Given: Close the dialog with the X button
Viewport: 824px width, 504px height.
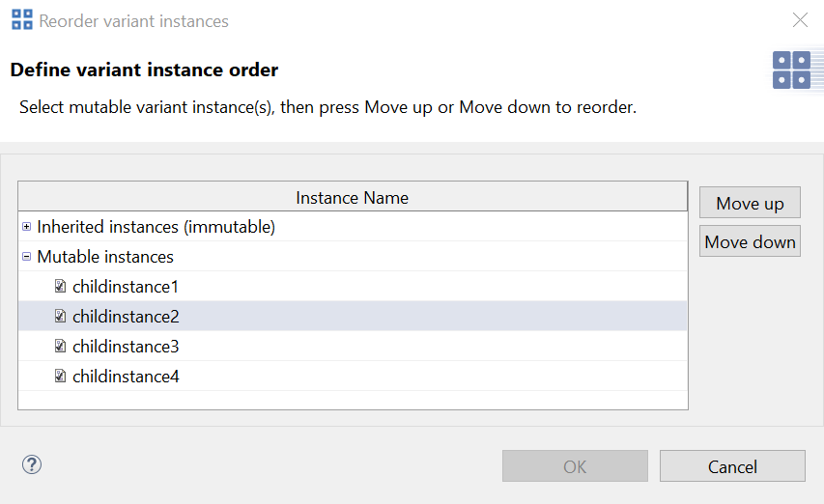Looking at the screenshot, I should pos(800,20).
